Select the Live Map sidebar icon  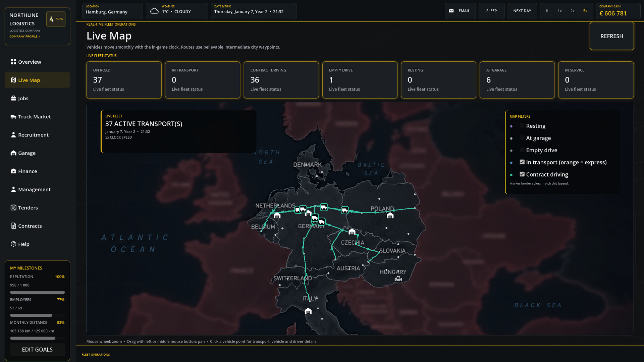tap(13, 80)
